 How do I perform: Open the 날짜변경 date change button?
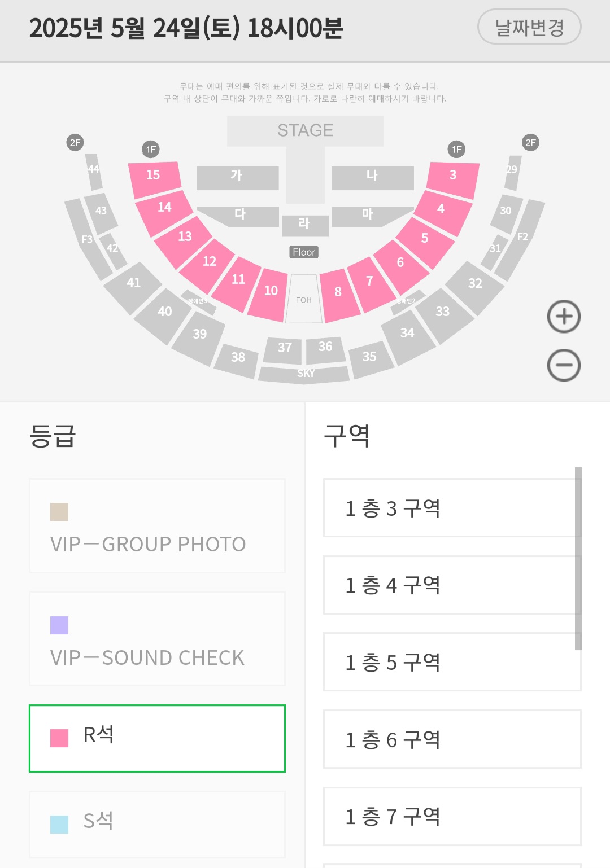click(x=529, y=27)
